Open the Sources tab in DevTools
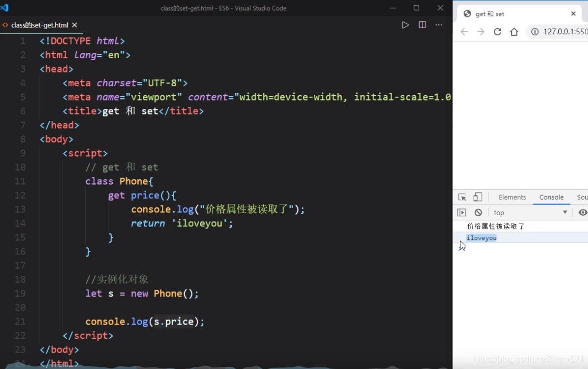This screenshot has width=588, height=369. click(x=582, y=197)
